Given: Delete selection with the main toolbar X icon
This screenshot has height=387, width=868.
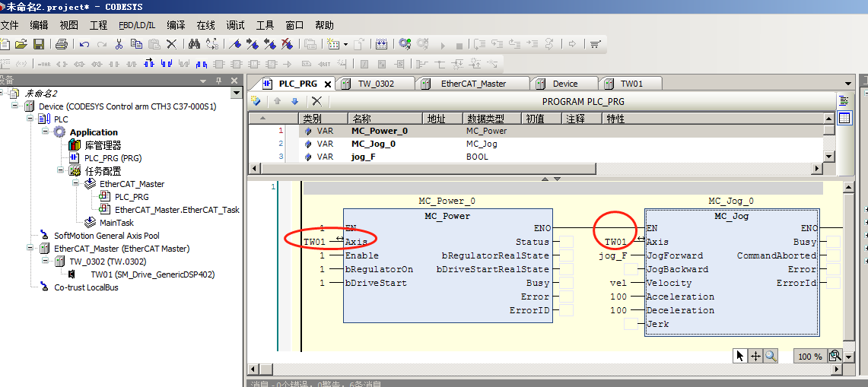Looking at the screenshot, I should pos(172,44).
